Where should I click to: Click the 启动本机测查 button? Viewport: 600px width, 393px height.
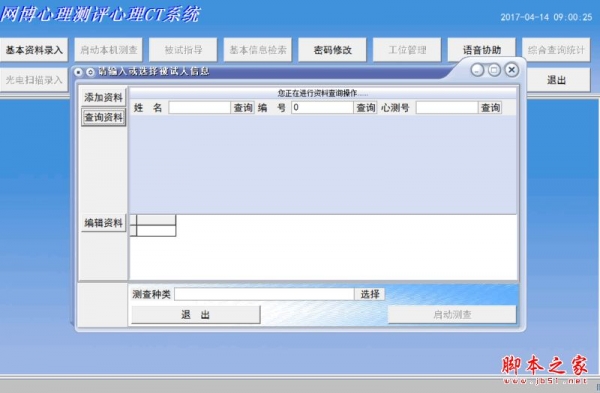pos(108,50)
